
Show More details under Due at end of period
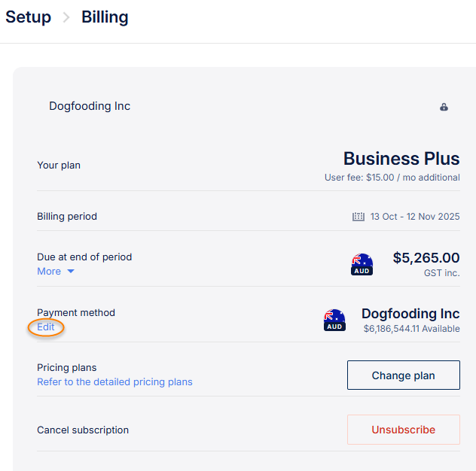tap(49, 272)
